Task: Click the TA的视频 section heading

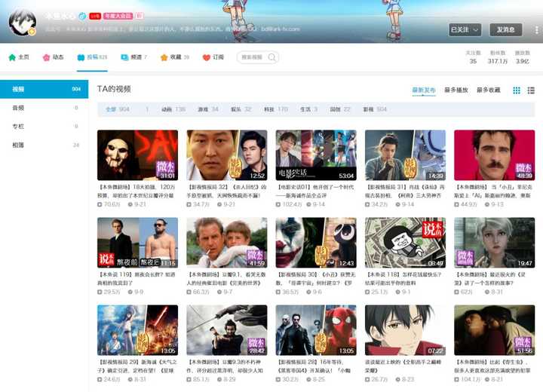Action: click(x=114, y=89)
